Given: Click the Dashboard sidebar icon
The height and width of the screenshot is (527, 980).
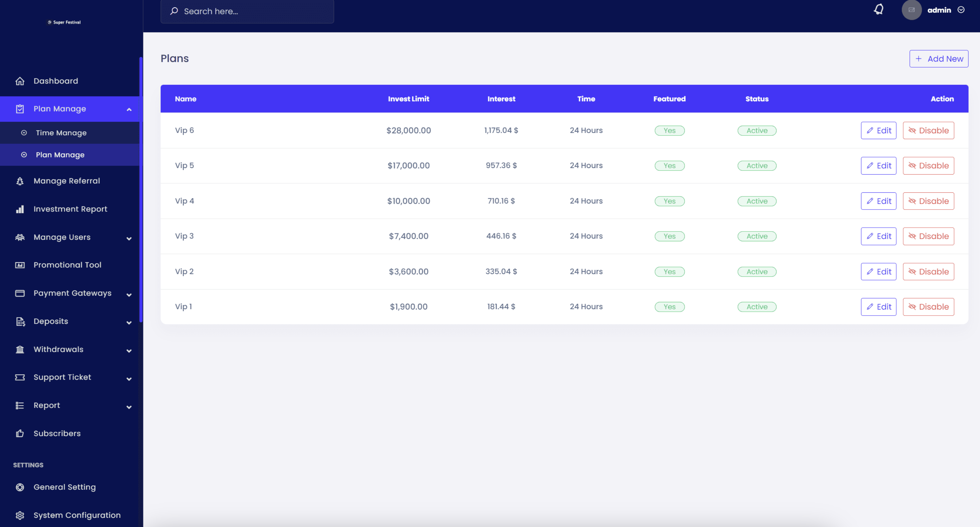Looking at the screenshot, I should 20,80.
